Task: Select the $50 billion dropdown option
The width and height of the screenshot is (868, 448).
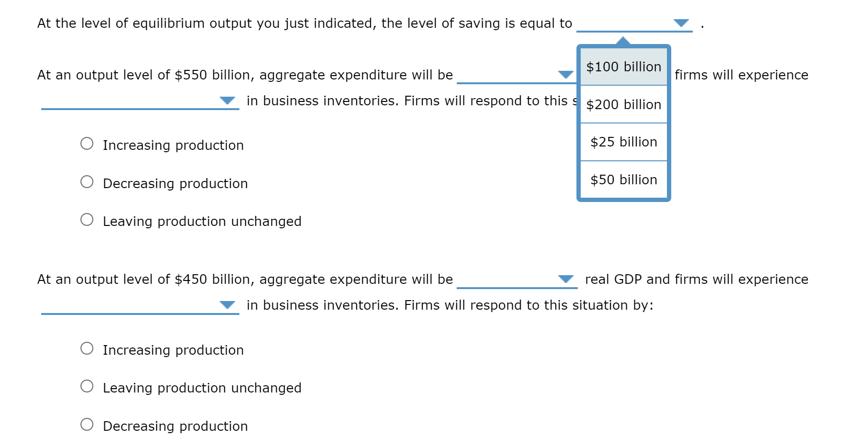Action: (x=624, y=179)
